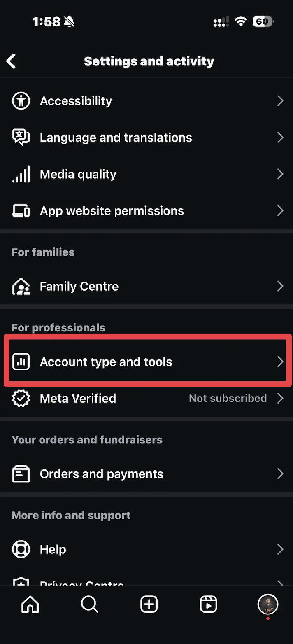
Task: Expand Media quality chevron arrow
Action: click(280, 174)
